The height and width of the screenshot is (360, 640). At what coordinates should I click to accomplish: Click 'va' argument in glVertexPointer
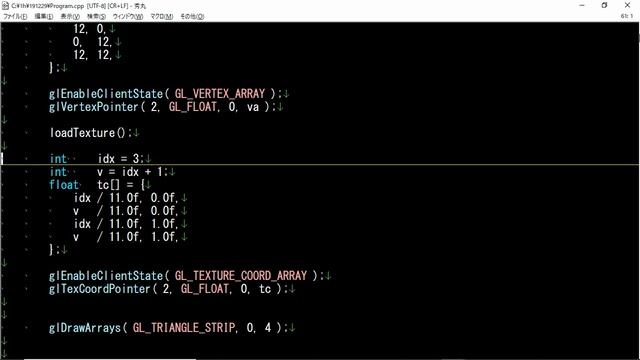click(x=253, y=107)
